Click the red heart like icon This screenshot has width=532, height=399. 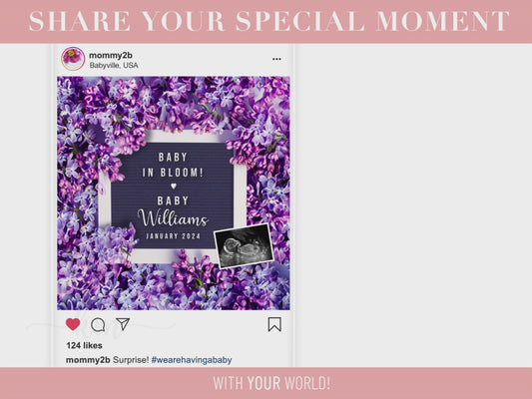73,324
